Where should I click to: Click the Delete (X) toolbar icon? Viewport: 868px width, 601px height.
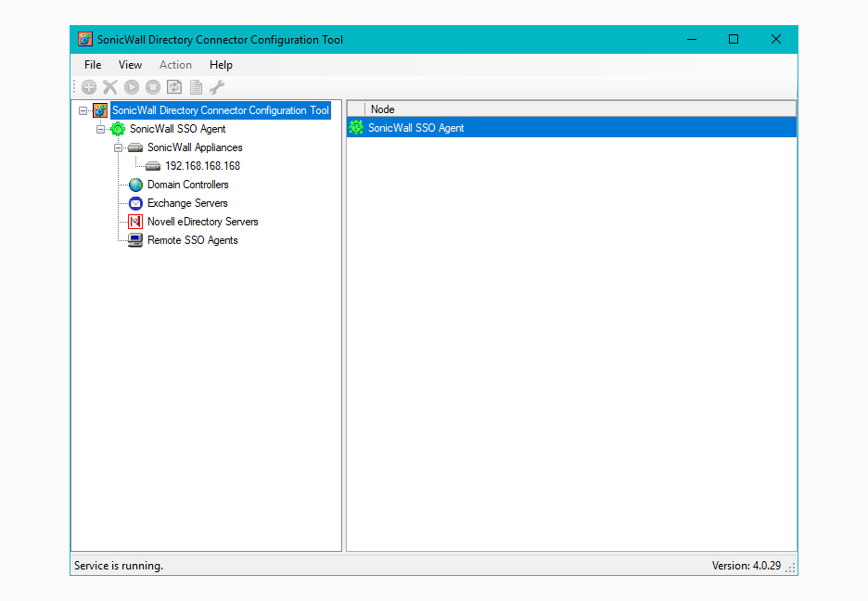[110, 87]
